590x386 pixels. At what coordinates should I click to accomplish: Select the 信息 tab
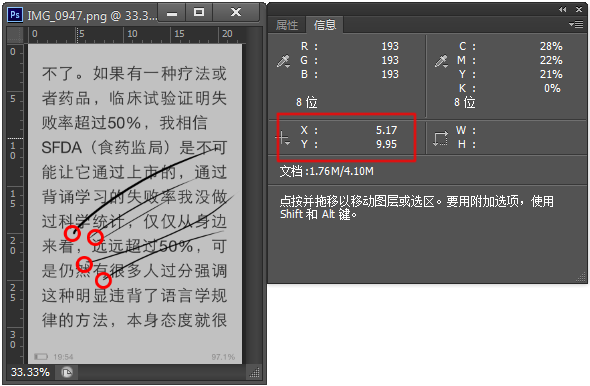point(325,25)
